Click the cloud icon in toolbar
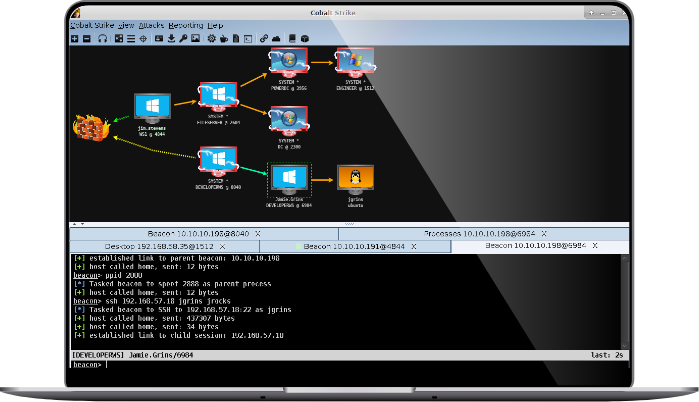The width and height of the screenshot is (699, 402). pos(276,38)
